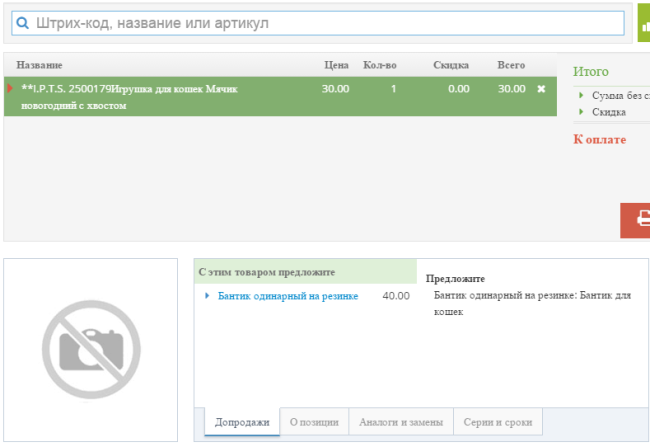The image size is (650, 447).
Task: Click the Бантик одинарный на резинке link
Action: (x=288, y=296)
